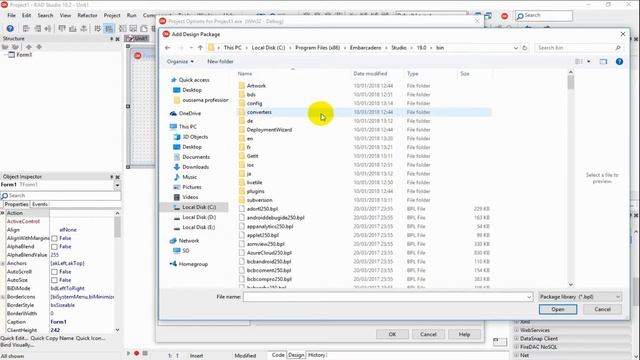Toggle AutoScroll checkbox in Object Inspector

pos(54,272)
